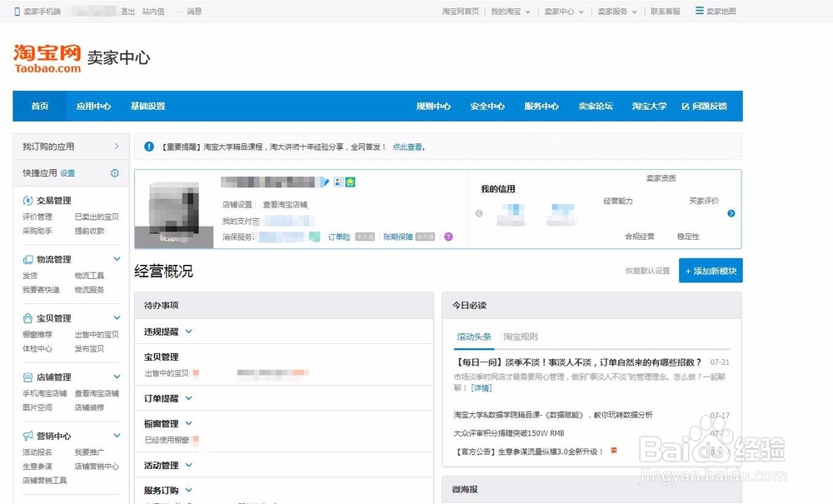The width and height of the screenshot is (833, 504).
Task: Click the 添加新模块 button
Action: click(711, 271)
